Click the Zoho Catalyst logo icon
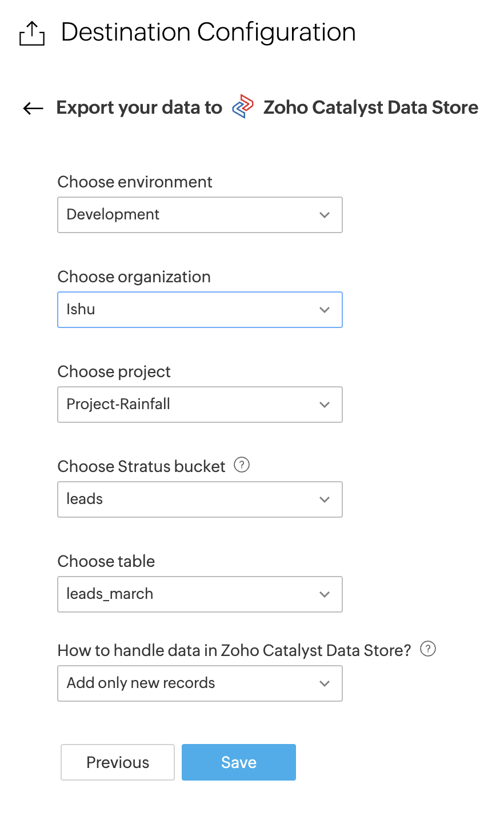Image resolution: width=504 pixels, height=824 pixels. tap(243, 107)
